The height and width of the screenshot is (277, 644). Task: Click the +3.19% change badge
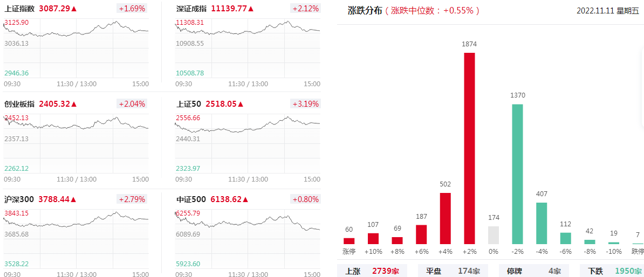pyautogui.click(x=305, y=104)
